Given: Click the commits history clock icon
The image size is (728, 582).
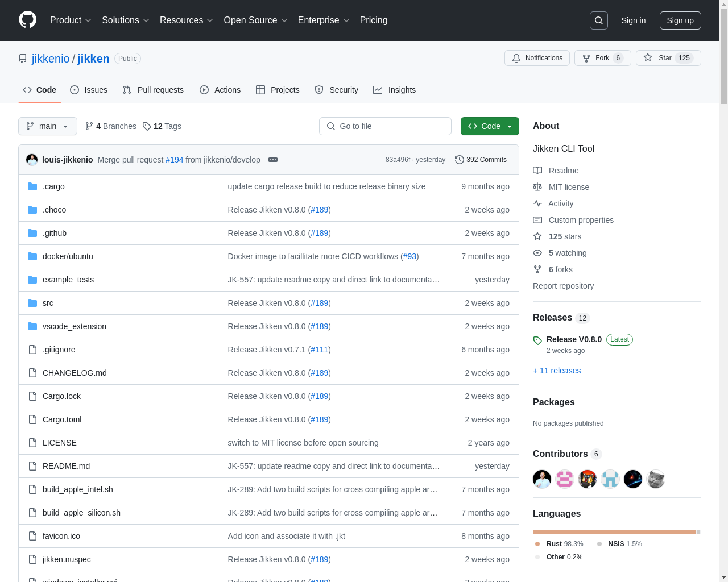Looking at the screenshot, I should (460, 160).
